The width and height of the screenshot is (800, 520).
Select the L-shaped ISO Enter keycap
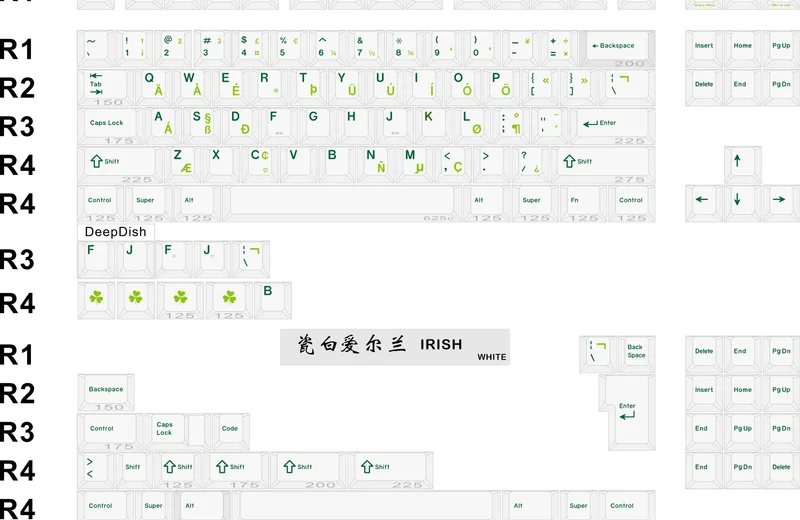(x=627, y=412)
